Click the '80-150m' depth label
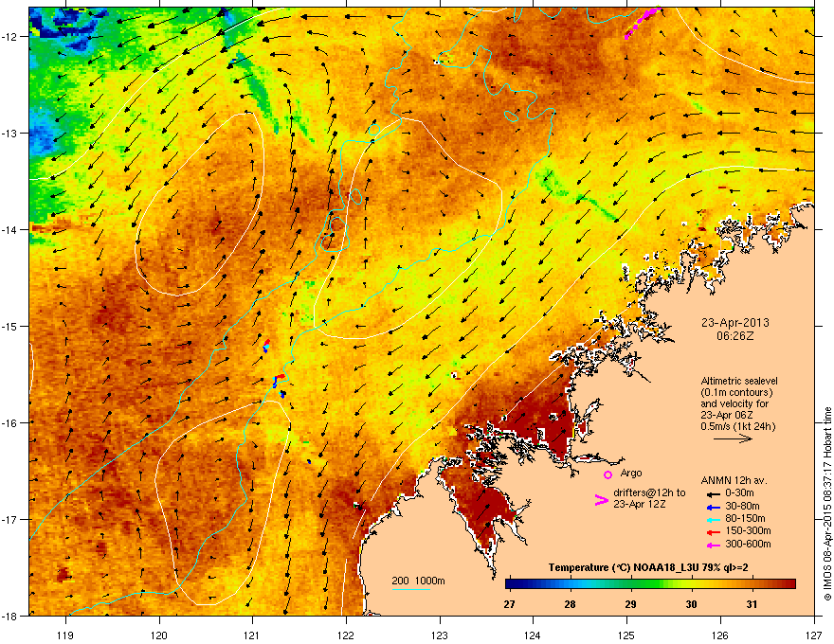Screen dimensions: 834x644 [x=745, y=518]
